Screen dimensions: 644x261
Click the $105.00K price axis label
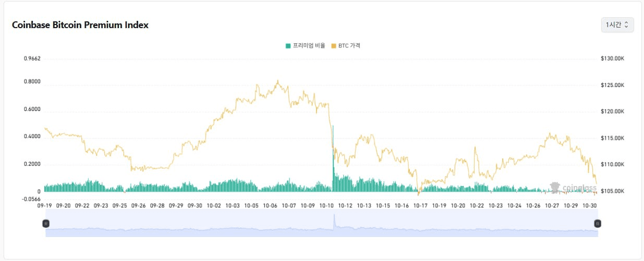pos(612,191)
